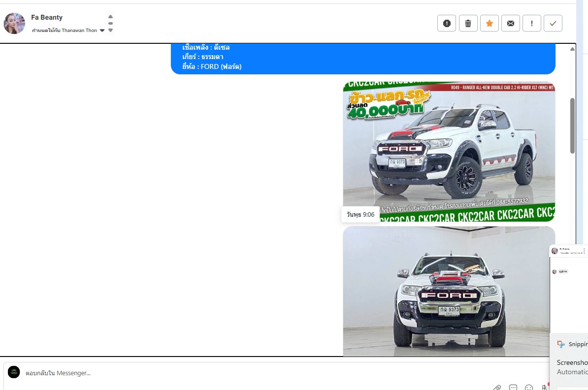
Task: Click the baht payment icon
Action: pyautogui.click(x=544, y=388)
